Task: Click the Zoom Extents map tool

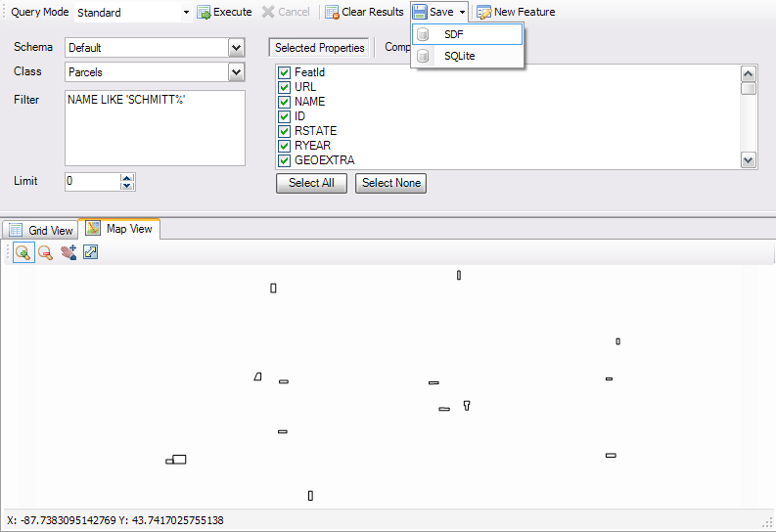Action: click(x=91, y=252)
